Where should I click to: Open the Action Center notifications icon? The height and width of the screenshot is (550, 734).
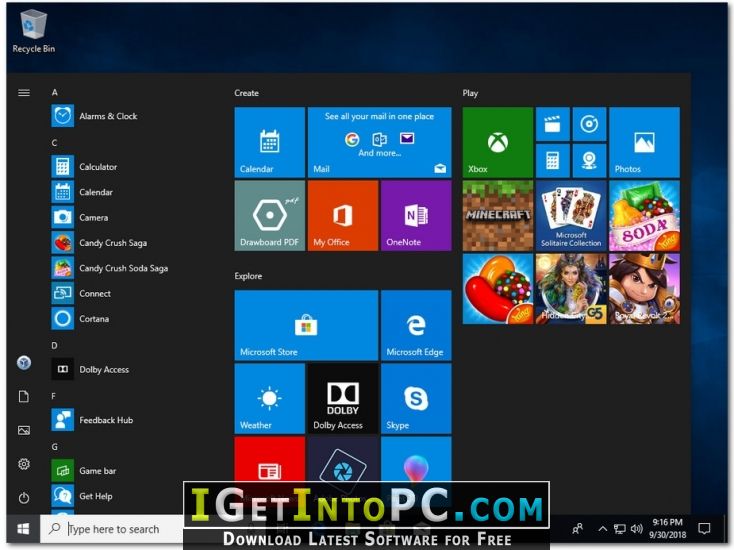coord(704,529)
